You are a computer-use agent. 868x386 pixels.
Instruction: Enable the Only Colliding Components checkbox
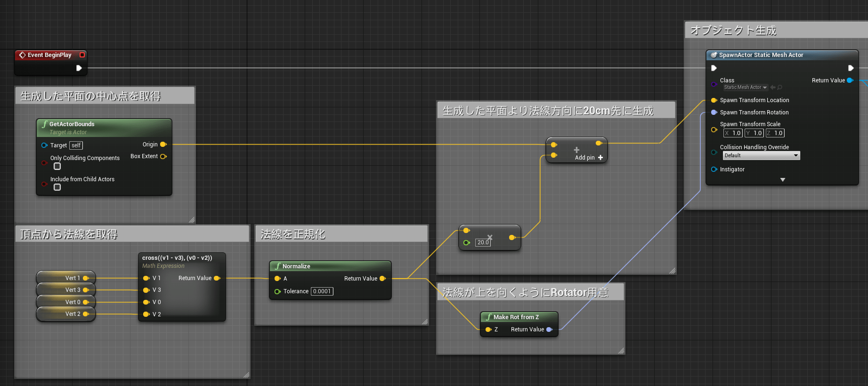[57, 166]
